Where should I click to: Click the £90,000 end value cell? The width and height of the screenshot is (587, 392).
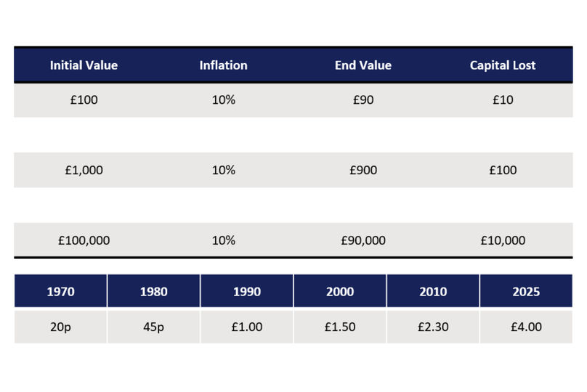[363, 240]
